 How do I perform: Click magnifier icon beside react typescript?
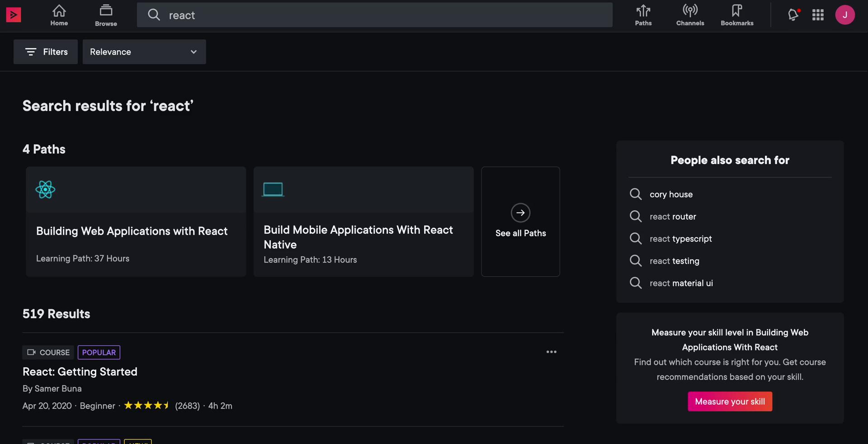(x=636, y=238)
